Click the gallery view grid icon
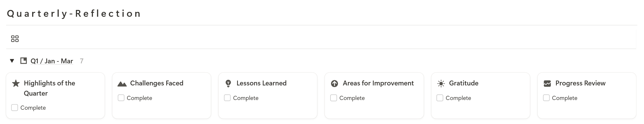The image size is (644, 124). (15, 39)
